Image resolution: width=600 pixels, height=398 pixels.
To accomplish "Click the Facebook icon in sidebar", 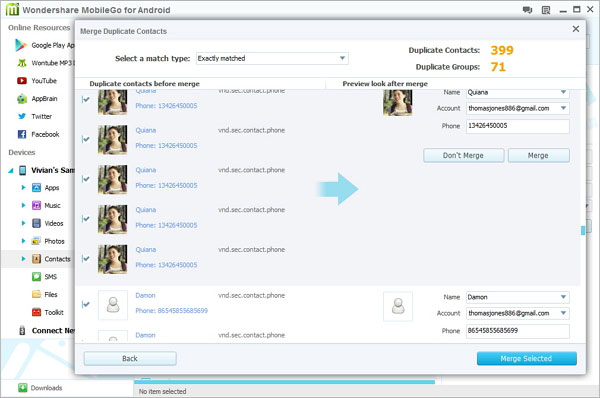I will (22, 134).
